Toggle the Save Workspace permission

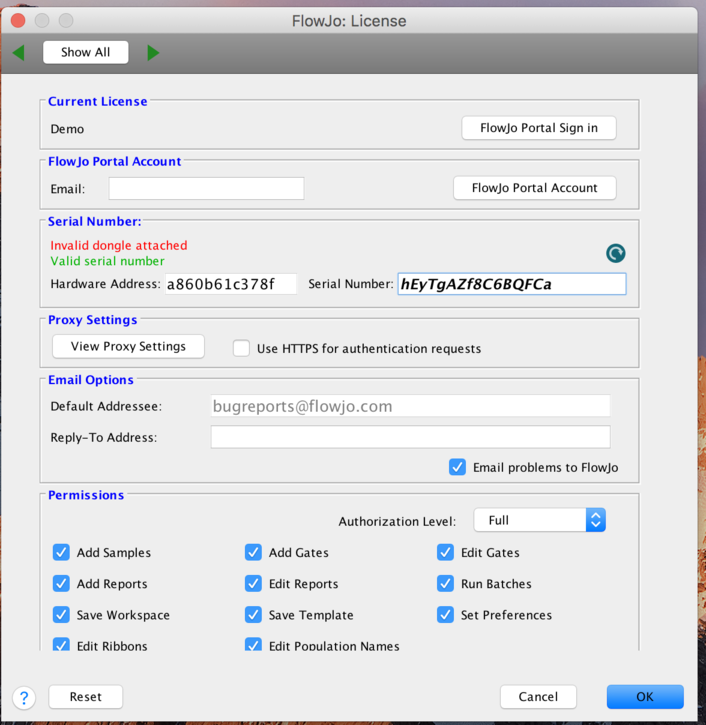point(61,614)
